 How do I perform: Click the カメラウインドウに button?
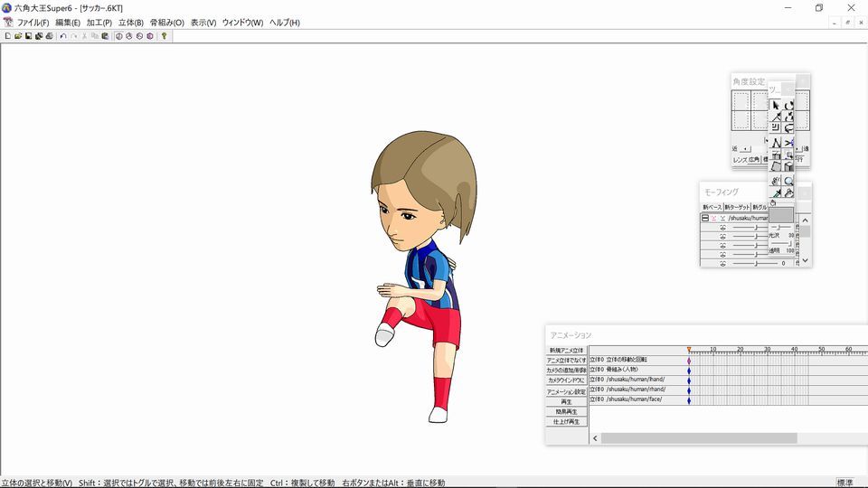point(566,380)
